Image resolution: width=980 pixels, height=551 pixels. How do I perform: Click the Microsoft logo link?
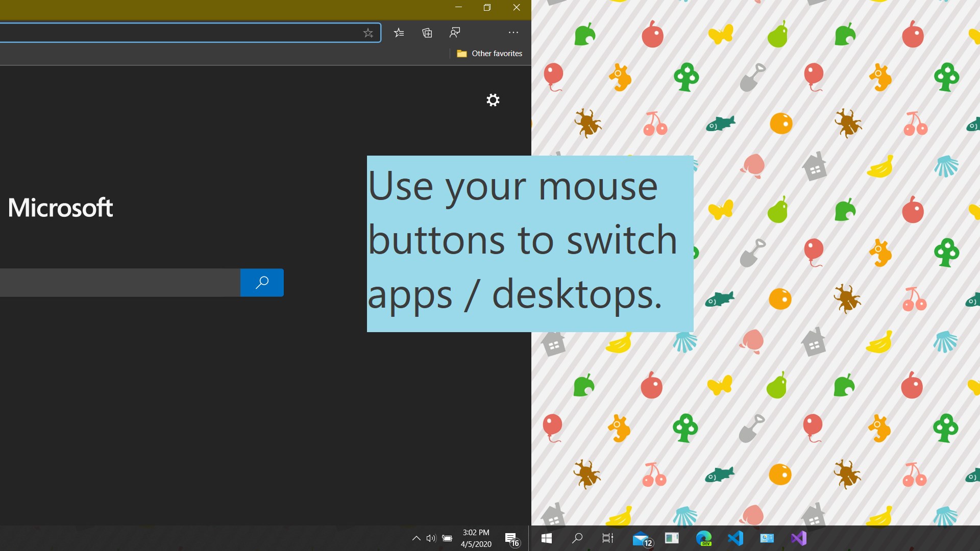click(x=60, y=207)
